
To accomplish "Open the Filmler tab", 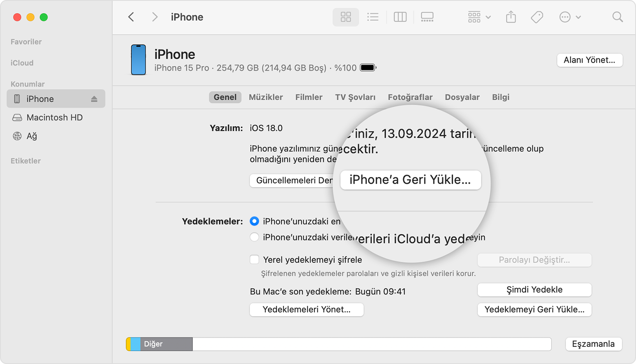I will [x=309, y=97].
